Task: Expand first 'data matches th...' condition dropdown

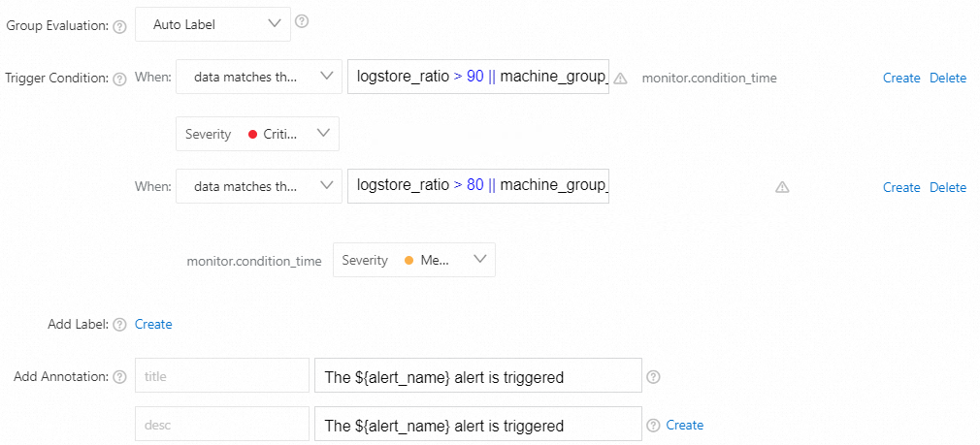Action: pyautogui.click(x=259, y=76)
